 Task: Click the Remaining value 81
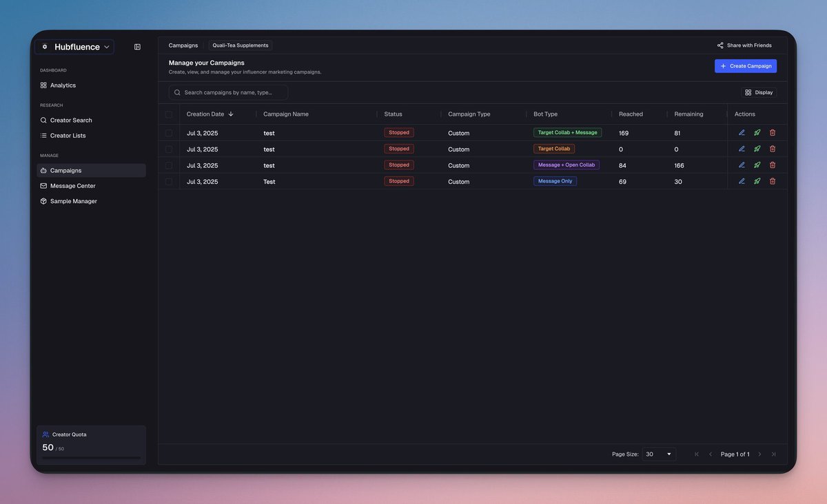click(x=677, y=133)
